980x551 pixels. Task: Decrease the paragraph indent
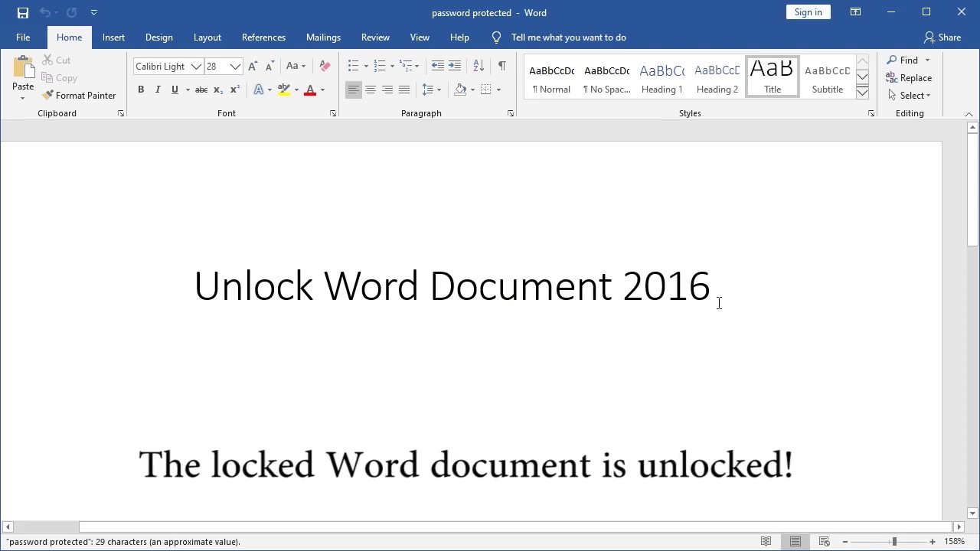[x=438, y=67]
